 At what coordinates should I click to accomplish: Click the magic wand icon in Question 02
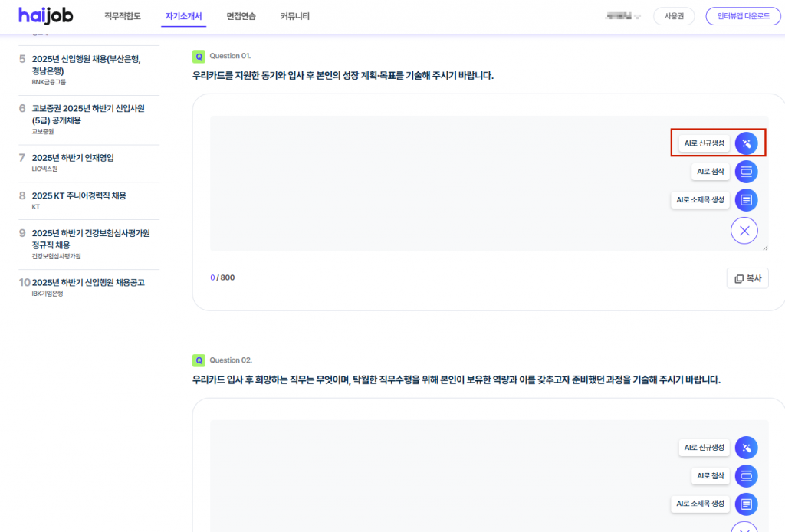[x=746, y=448]
